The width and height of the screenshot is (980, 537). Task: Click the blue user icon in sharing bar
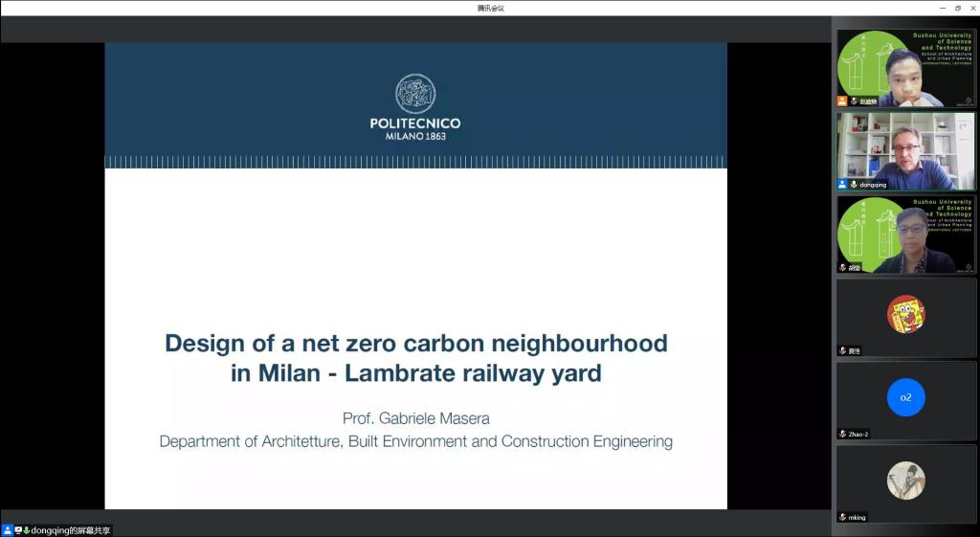pyautogui.click(x=8, y=530)
